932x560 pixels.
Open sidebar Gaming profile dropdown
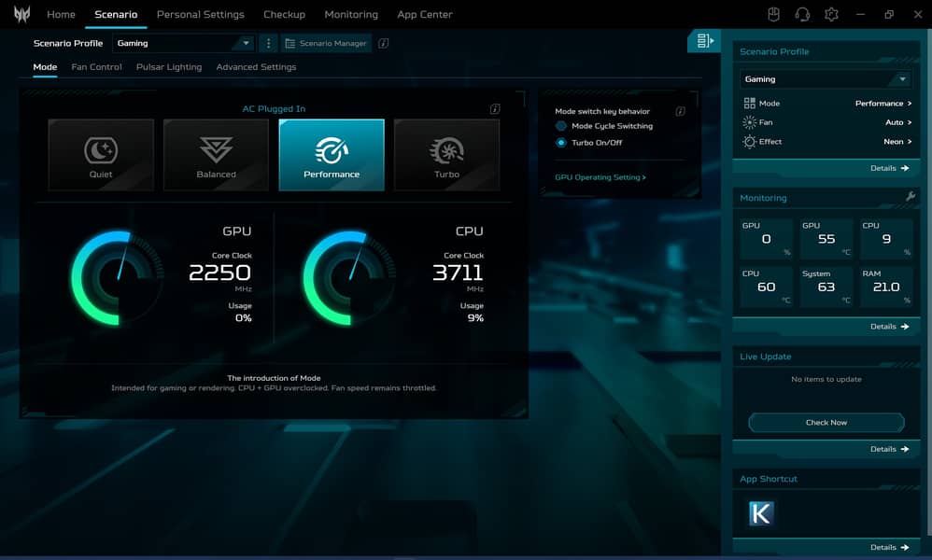click(x=826, y=79)
